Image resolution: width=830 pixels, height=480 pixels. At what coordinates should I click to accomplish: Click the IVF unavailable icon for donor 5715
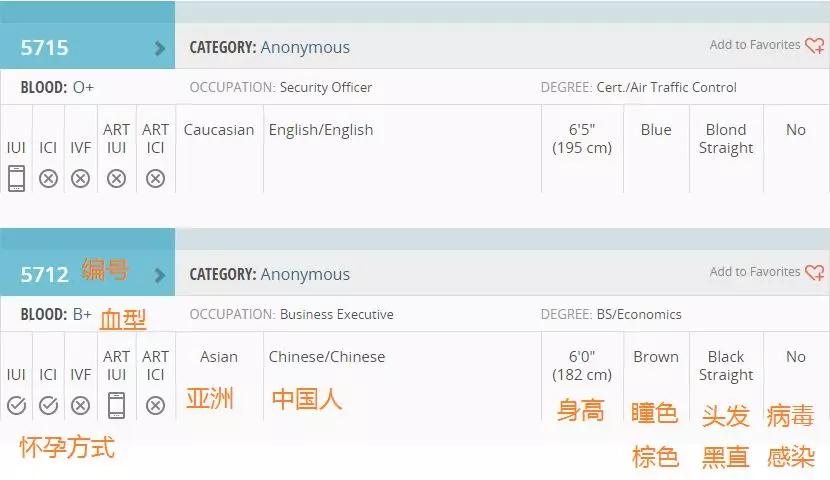pyautogui.click(x=80, y=179)
